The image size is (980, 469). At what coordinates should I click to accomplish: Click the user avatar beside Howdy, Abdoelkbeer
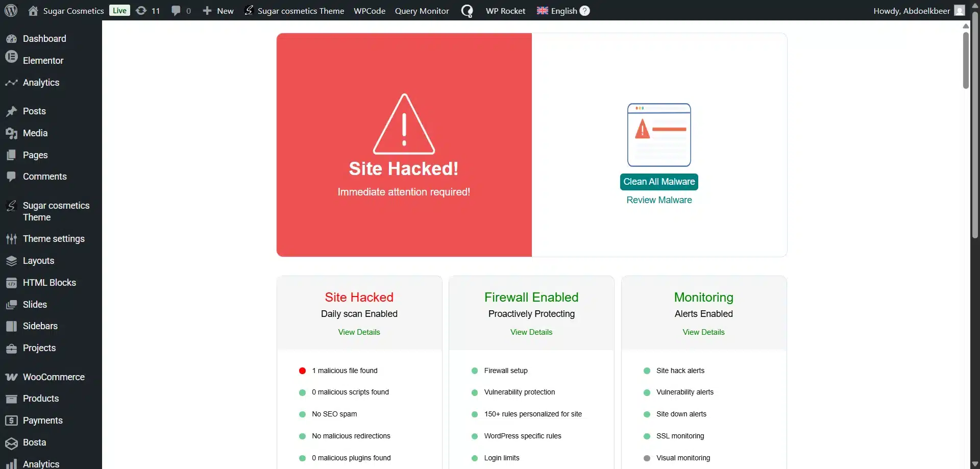(x=960, y=11)
